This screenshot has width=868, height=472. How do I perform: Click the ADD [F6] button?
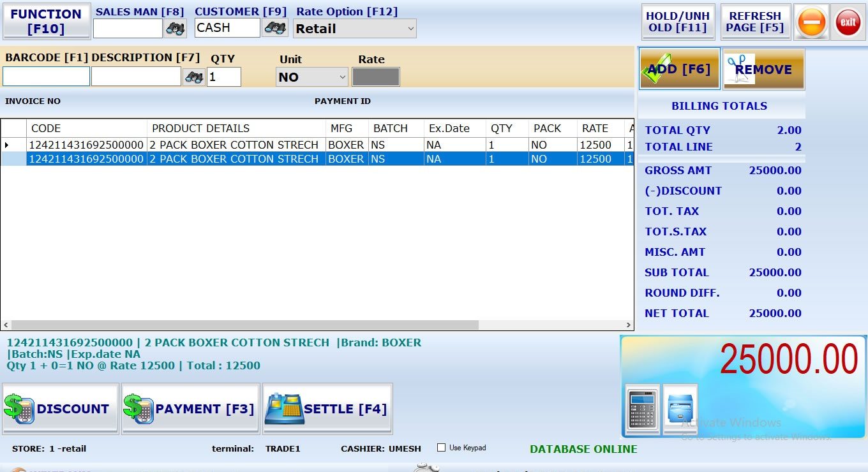(x=680, y=69)
